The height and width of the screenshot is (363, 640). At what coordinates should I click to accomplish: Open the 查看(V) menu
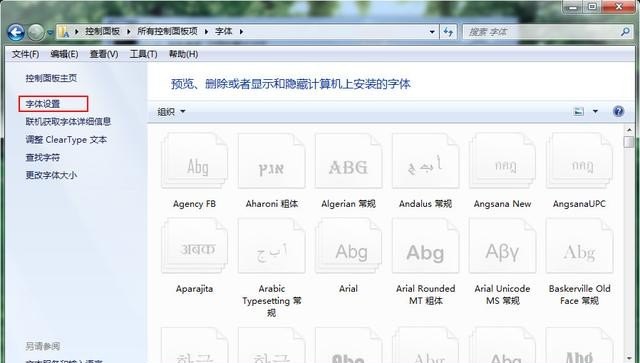pyautogui.click(x=104, y=54)
